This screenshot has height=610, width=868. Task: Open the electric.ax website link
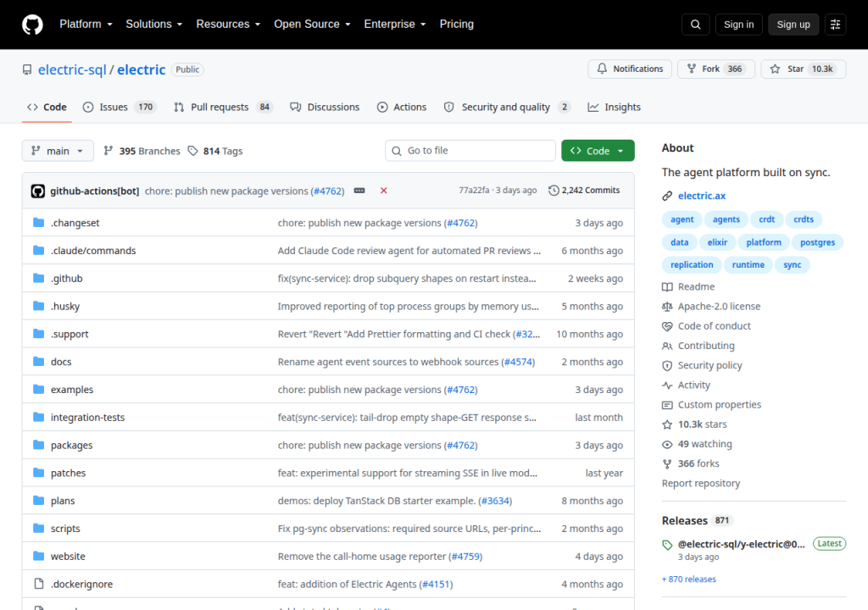pyautogui.click(x=701, y=196)
